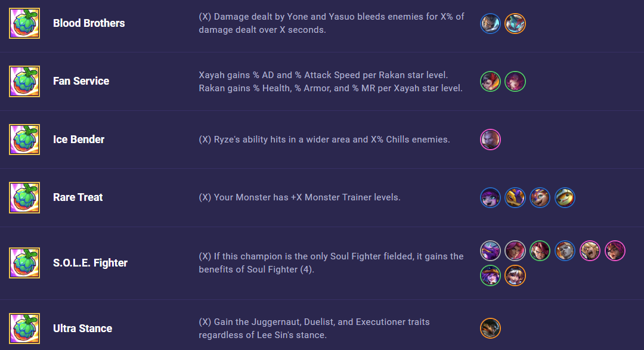The image size is (644, 350).
Task: Click the orange-bordered Gwen portrait
Action: click(x=515, y=275)
